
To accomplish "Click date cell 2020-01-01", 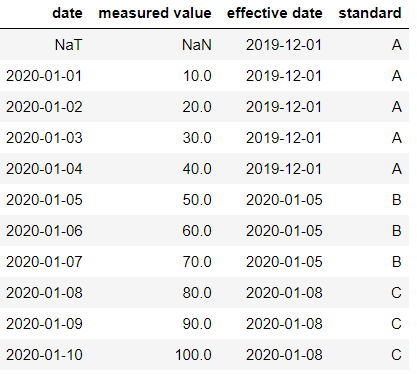I will point(44,76).
